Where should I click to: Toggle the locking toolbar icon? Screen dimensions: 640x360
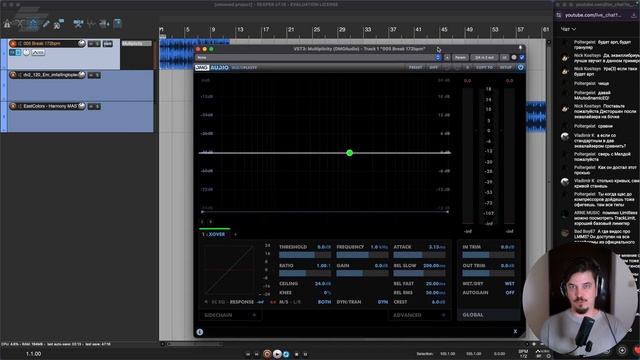pos(117,24)
